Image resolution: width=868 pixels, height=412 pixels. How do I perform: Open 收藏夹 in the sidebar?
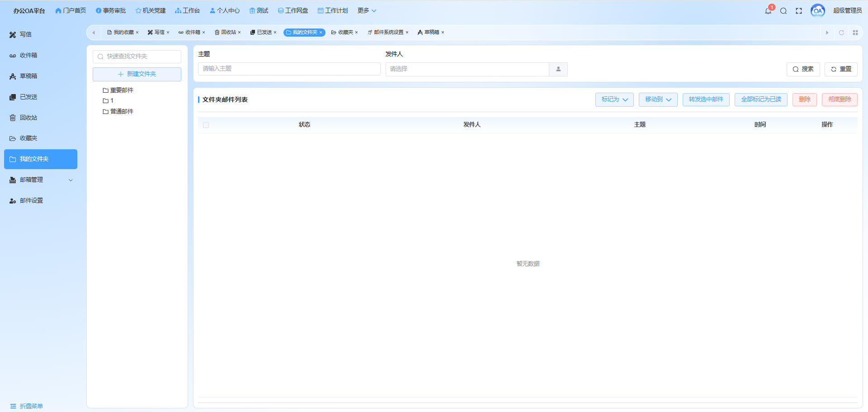[41, 138]
